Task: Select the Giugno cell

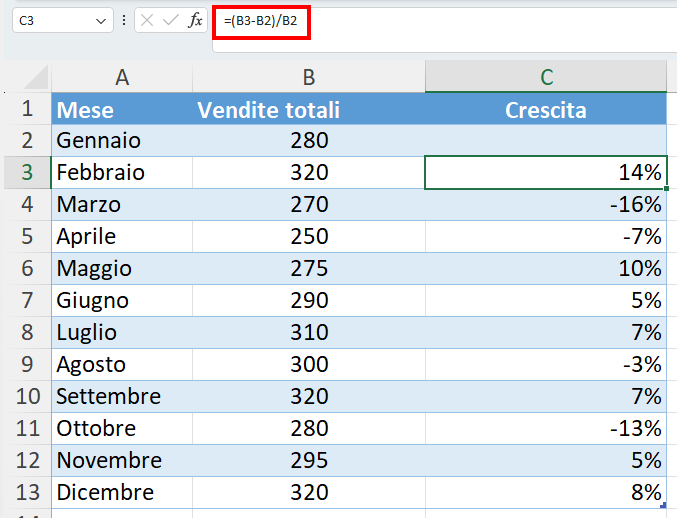Action: [x=122, y=300]
